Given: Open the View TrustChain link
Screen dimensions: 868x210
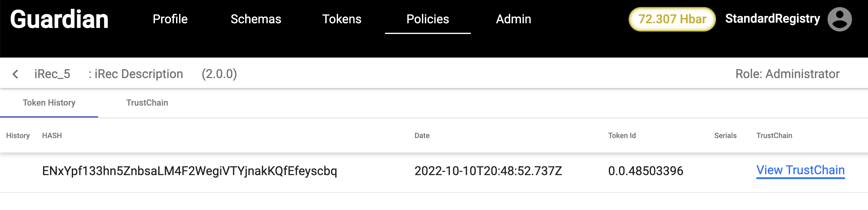Looking at the screenshot, I should tap(800, 170).
